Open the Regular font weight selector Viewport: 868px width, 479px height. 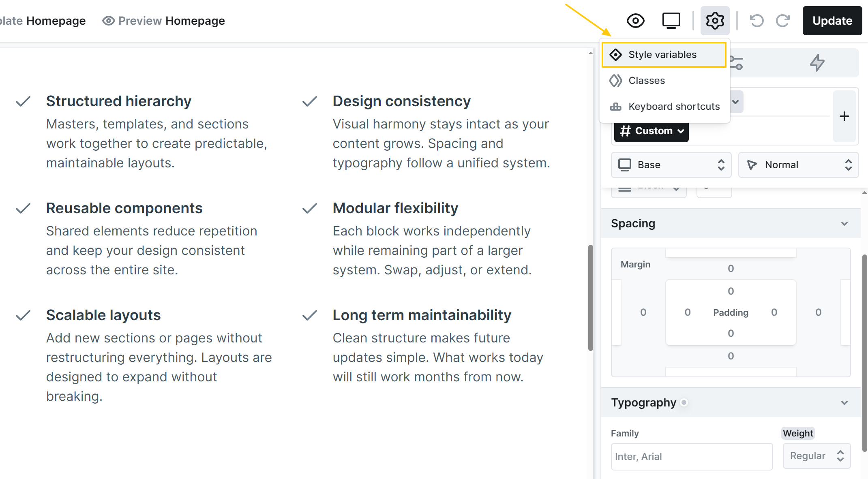click(816, 456)
